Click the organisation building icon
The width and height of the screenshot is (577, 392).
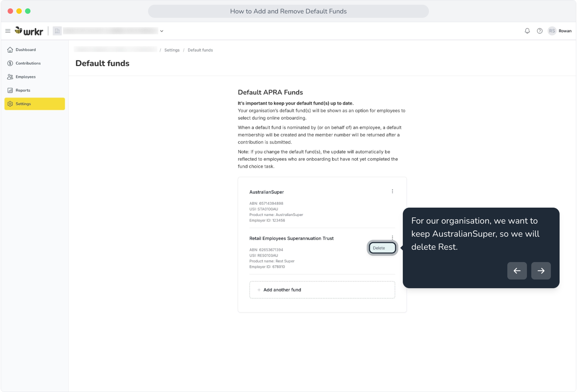[57, 31]
